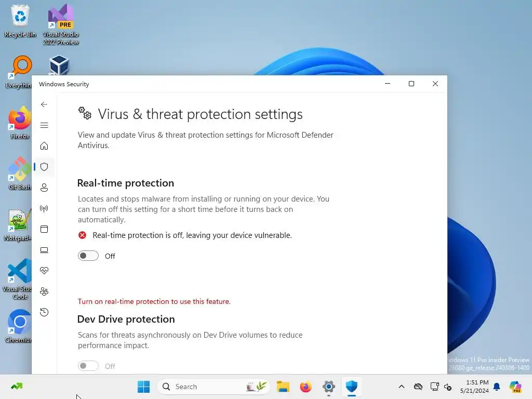Click Windows Security shield in taskbar
Image resolution: width=532 pixels, height=399 pixels.
[352, 387]
